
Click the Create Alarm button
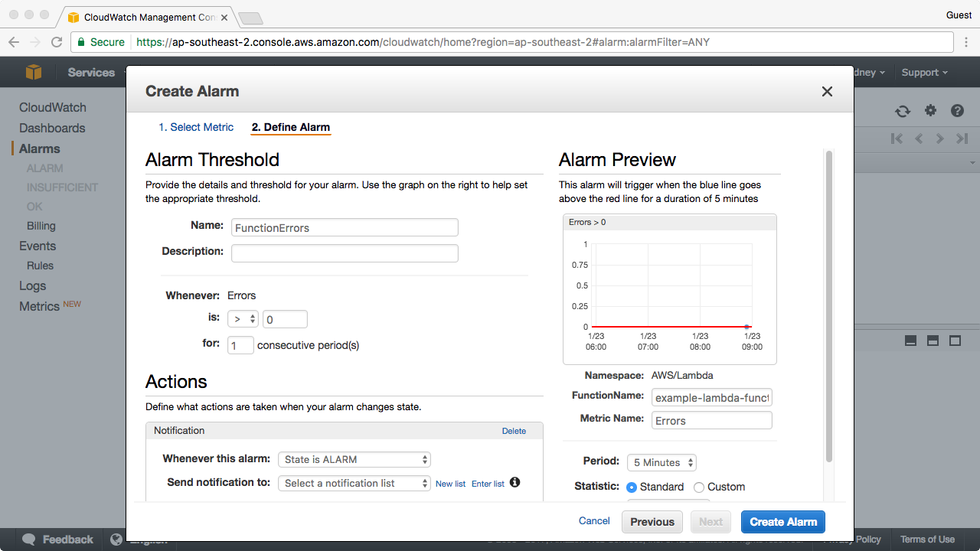point(783,522)
